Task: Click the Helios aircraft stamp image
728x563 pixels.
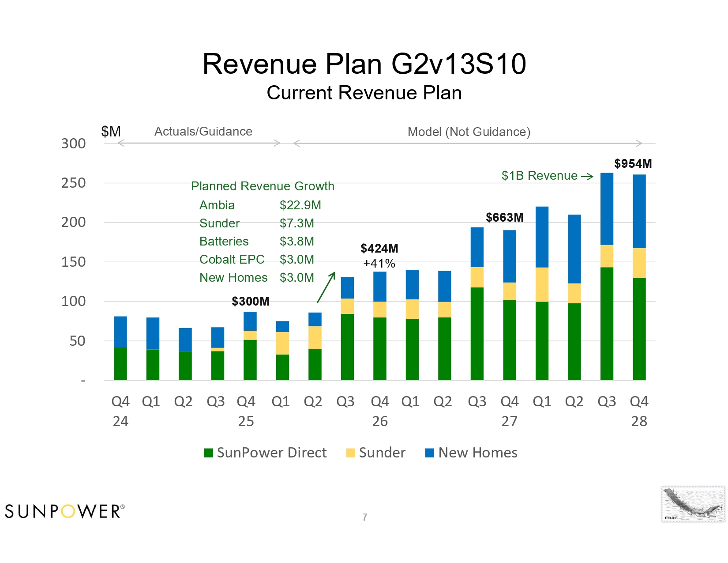Action: (x=693, y=504)
